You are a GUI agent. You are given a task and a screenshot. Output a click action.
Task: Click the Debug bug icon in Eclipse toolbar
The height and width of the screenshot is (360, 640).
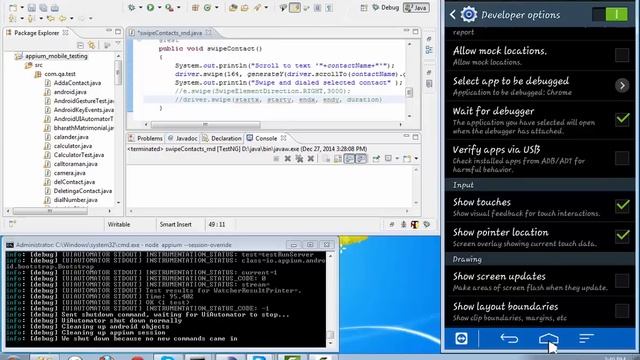tap(132, 7)
